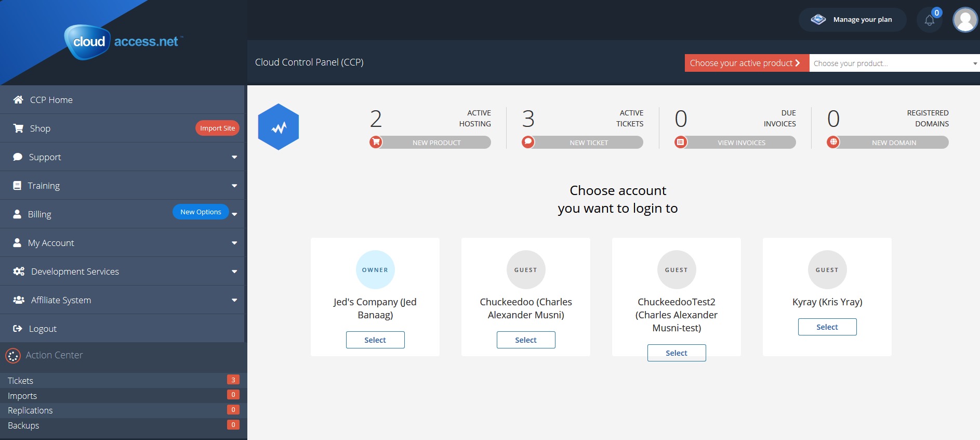Viewport: 980px width, 440px height.
Task: Expand the Billing menu arrow
Action: click(234, 214)
